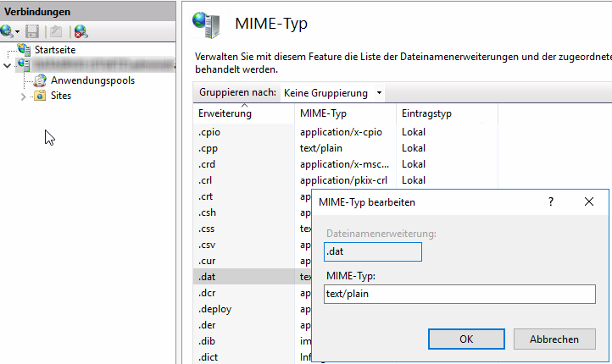This screenshot has height=364, width=612.
Task: Click the create new connection globe icon
Action: click(x=8, y=31)
